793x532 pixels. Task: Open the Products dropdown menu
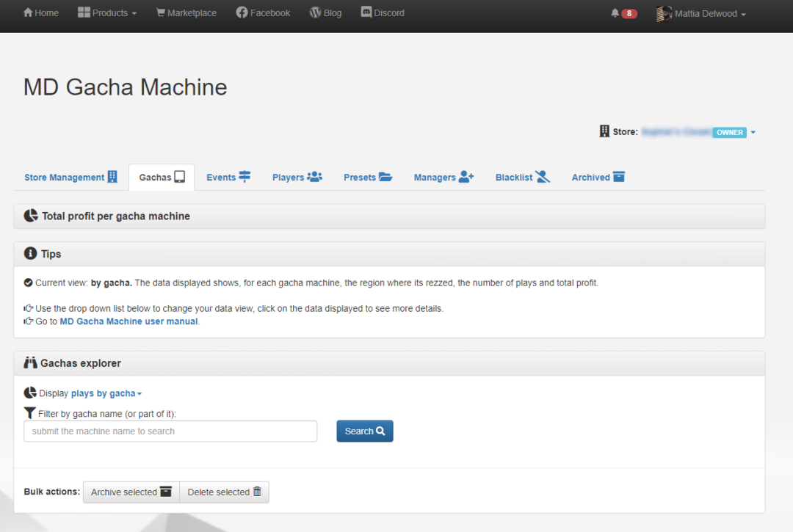(106, 12)
